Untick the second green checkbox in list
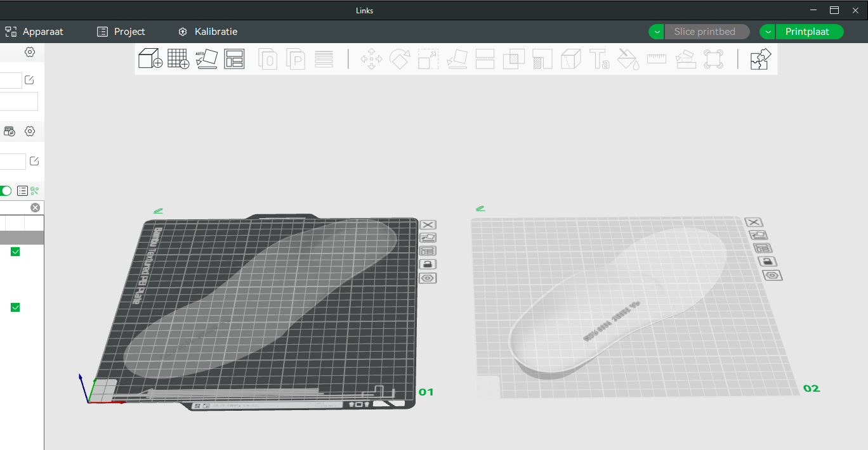The image size is (868, 450). coord(15,307)
